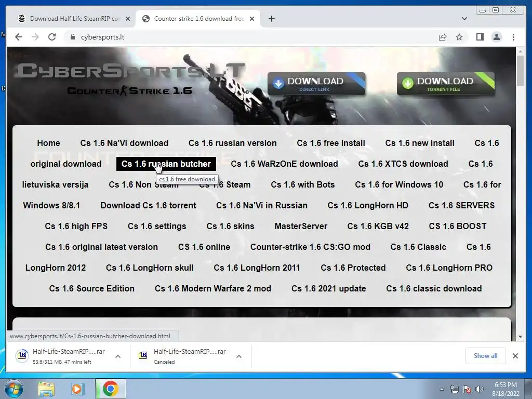
Task: Open Cs 1.6 Modern Warfare 2 mod link
Action: coord(212,288)
